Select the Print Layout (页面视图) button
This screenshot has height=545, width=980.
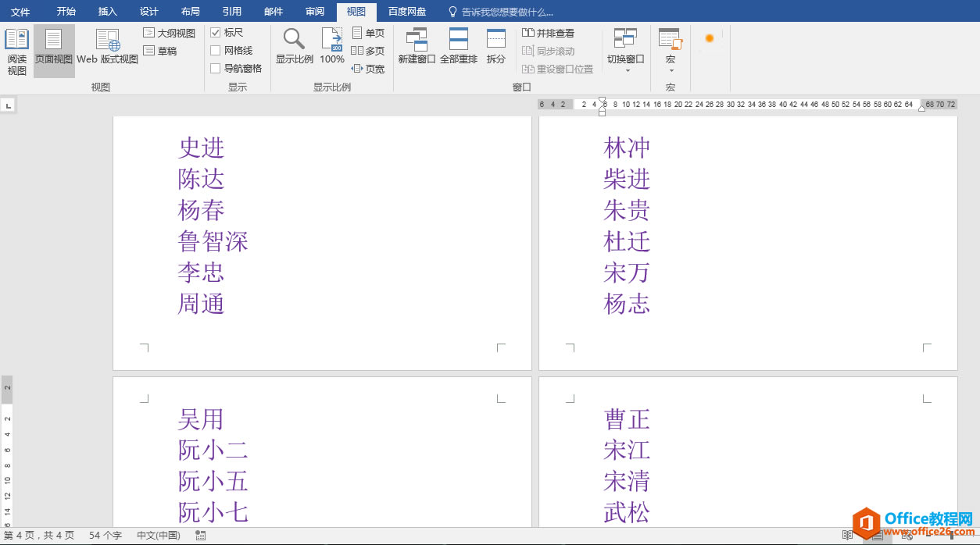(54, 52)
